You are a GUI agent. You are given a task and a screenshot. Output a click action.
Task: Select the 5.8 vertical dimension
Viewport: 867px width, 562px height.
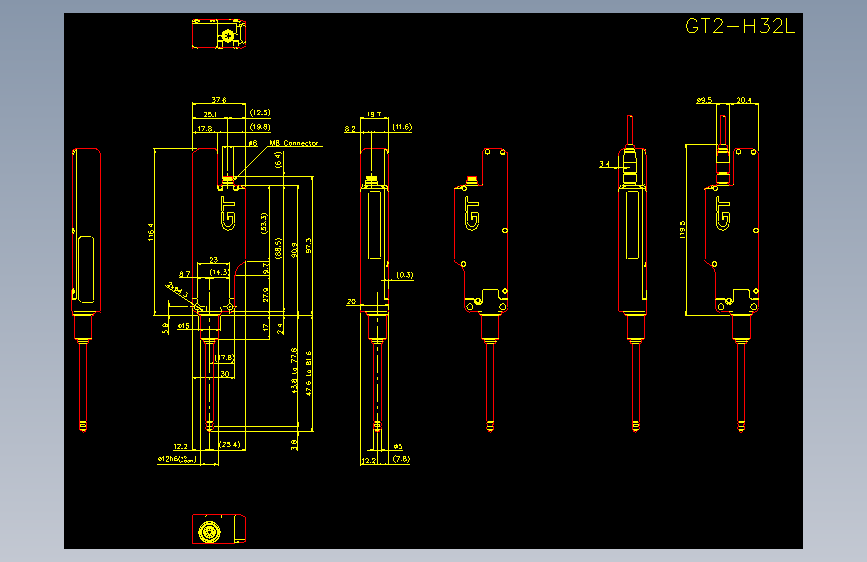(165, 328)
